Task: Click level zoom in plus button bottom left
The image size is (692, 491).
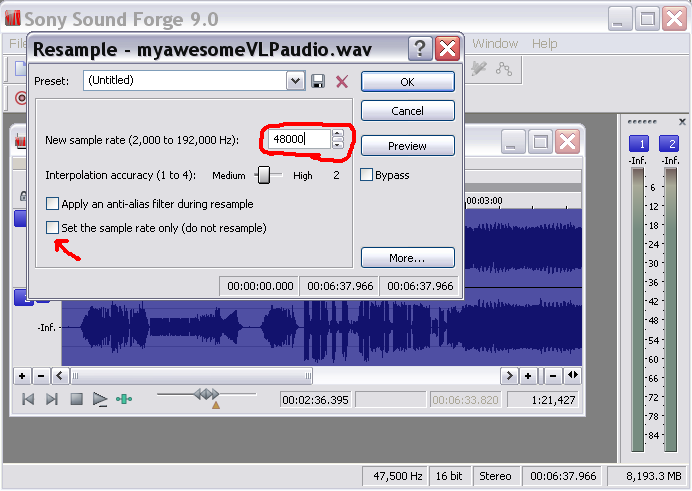Action: point(22,376)
